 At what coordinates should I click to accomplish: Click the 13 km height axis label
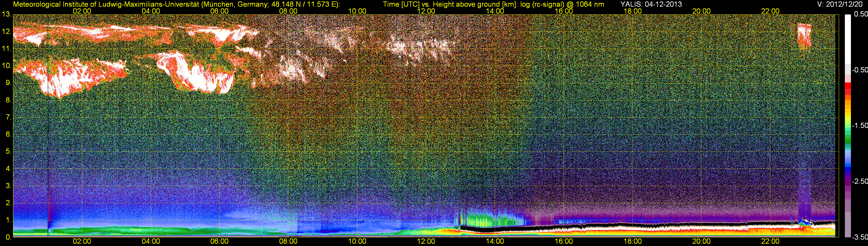click(6, 14)
